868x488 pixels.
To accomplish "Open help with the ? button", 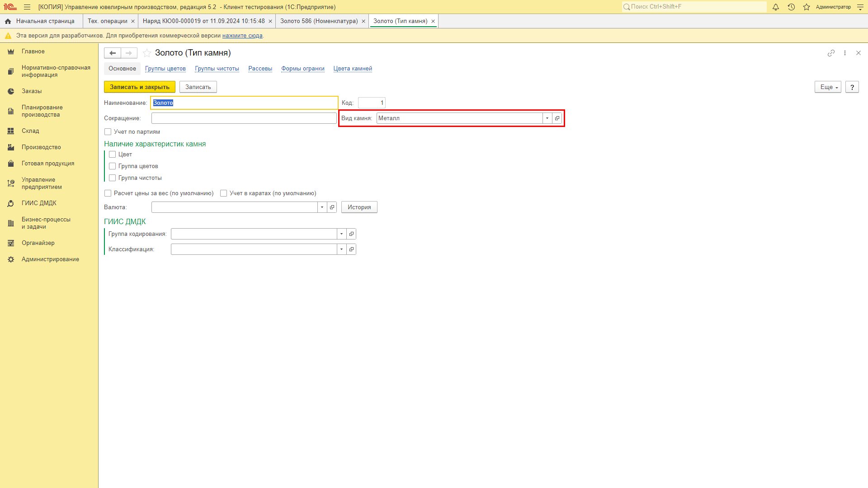I will click(x=852, y=87).
